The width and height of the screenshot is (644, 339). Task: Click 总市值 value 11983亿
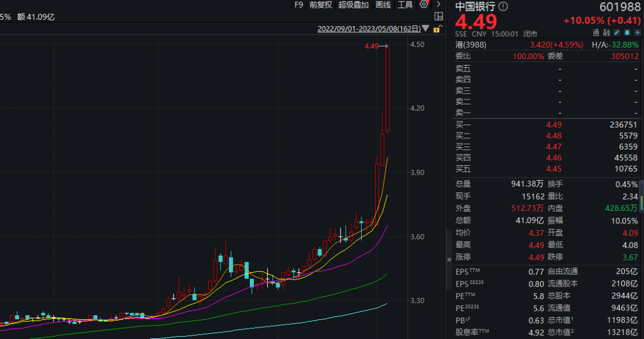(622, 320)
